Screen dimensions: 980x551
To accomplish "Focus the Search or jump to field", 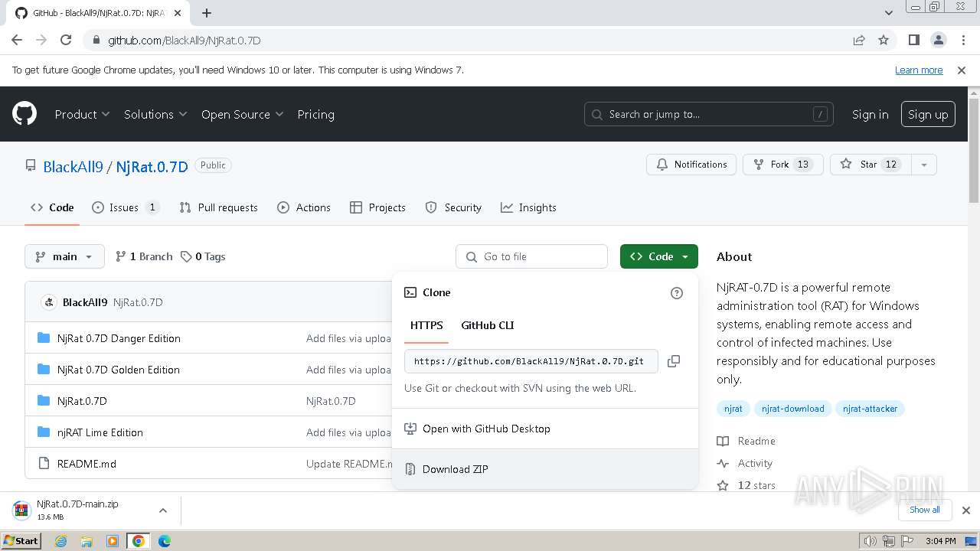I will click(709, 114).
